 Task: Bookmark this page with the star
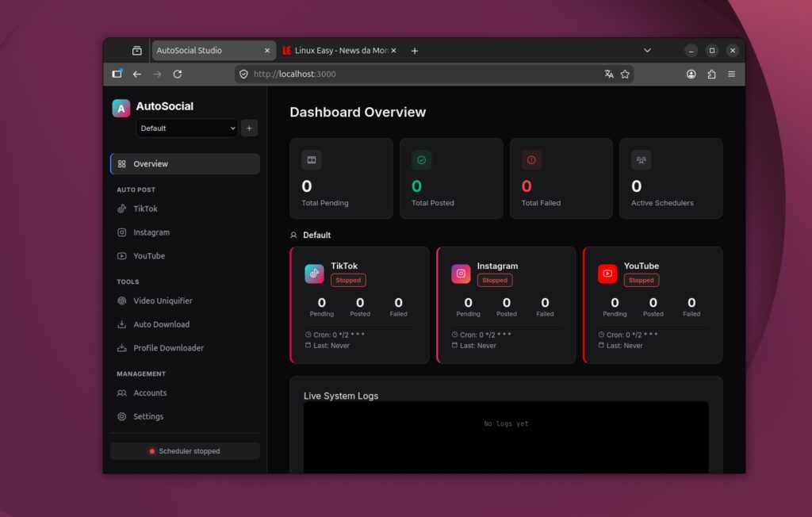pos(625,74)
